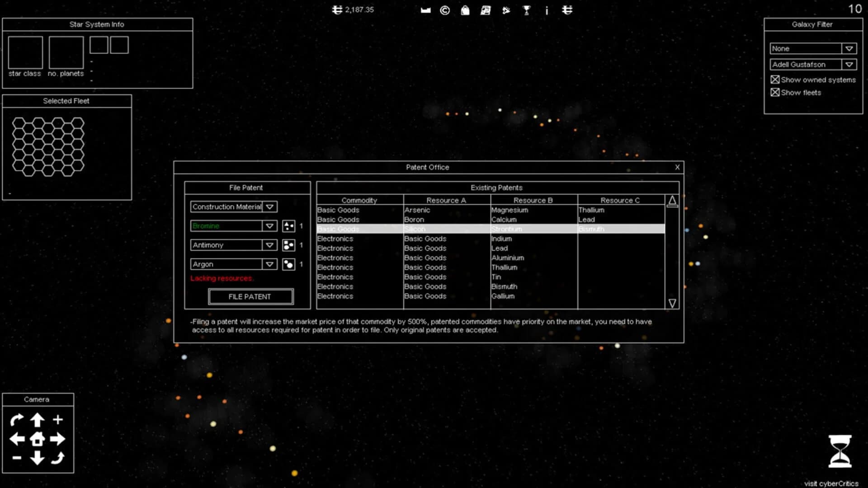Expand the None filter dropdown in Galaxy Filter
Viewport: 868px width, 488px height.
click(x=849, y=48)
